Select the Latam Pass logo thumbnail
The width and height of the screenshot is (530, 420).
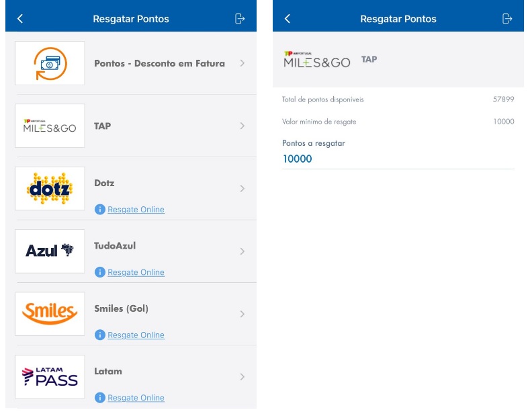50,377
